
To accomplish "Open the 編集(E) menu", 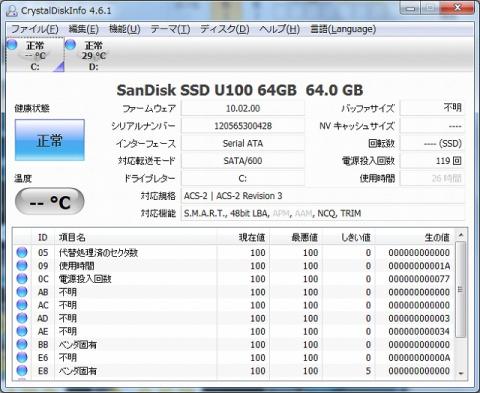I will pos(83,29).
